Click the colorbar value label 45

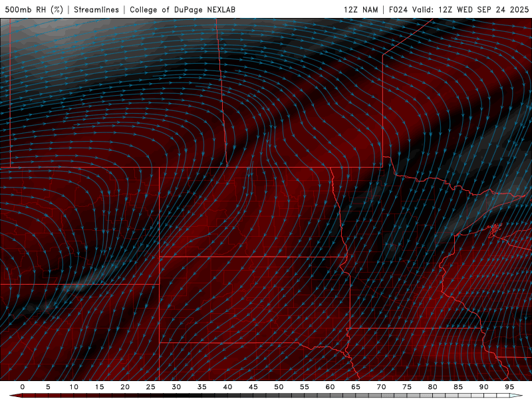[253, 387]
